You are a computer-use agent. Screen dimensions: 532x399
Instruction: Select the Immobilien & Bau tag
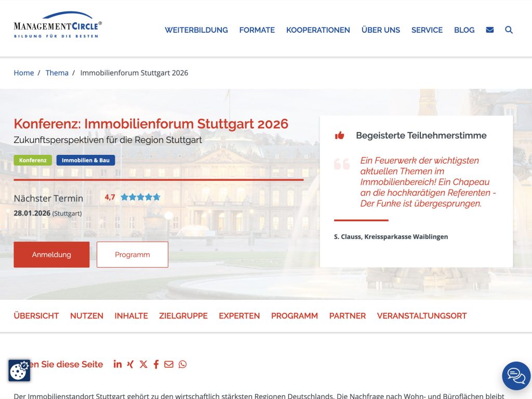click(86, 160)
